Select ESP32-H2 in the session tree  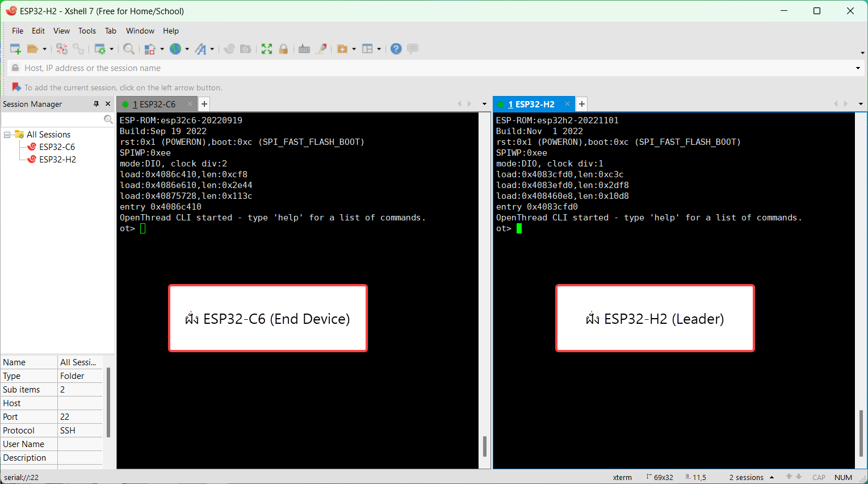(57, 160)
